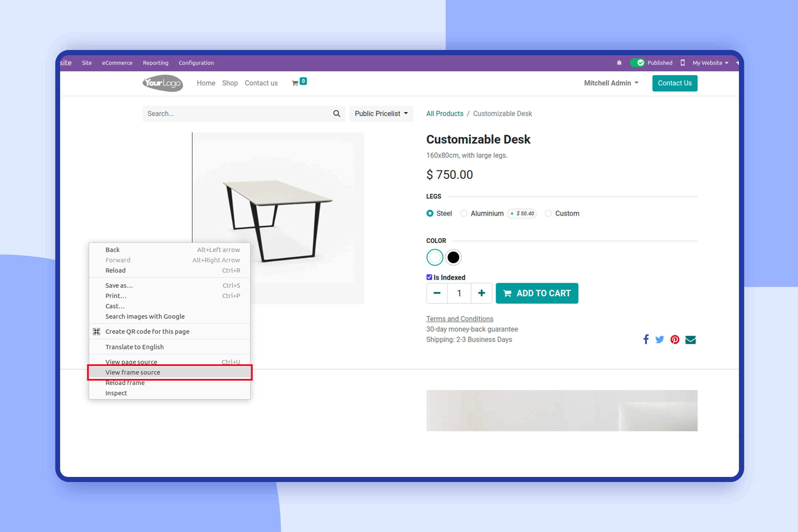Open the Mitchell Admin user menu
The width and height of the screenshot is (798, 532).
point(611,83)
